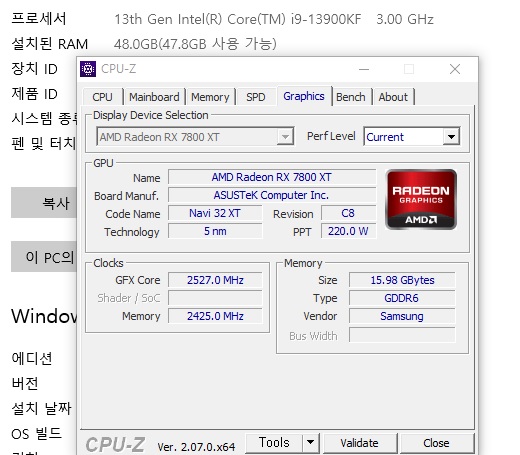Image resolution: width=520 pixels, height=455 pixels.
Task: Click the GPU Name field
Action: point(272,177)
